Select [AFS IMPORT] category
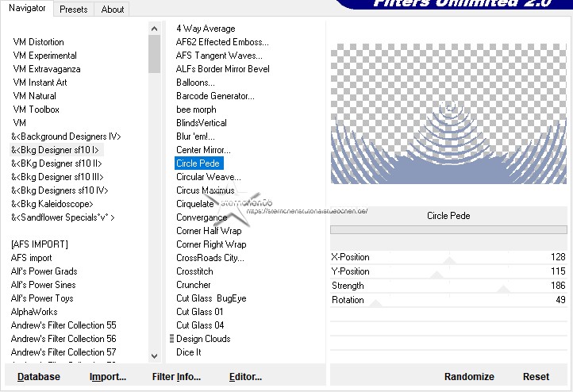573x392 pixels. pos(40,244)
